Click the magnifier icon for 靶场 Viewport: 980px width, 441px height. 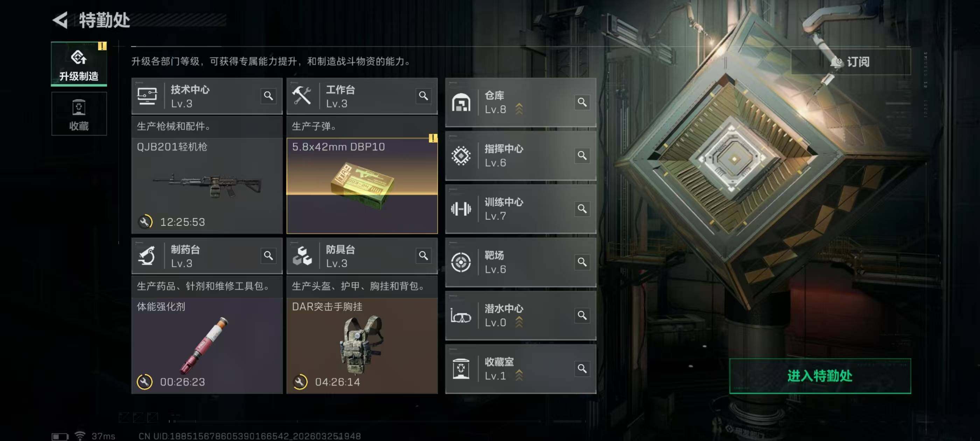582,262
